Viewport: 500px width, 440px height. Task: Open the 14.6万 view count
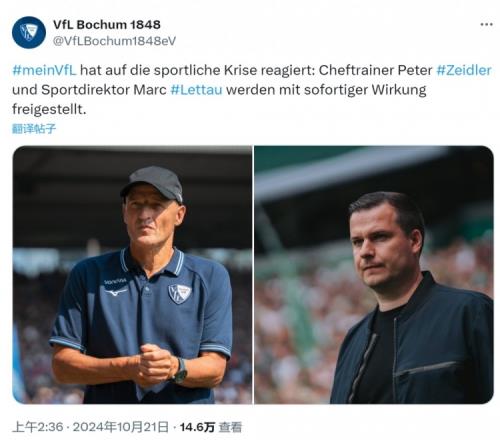(197, 427)
